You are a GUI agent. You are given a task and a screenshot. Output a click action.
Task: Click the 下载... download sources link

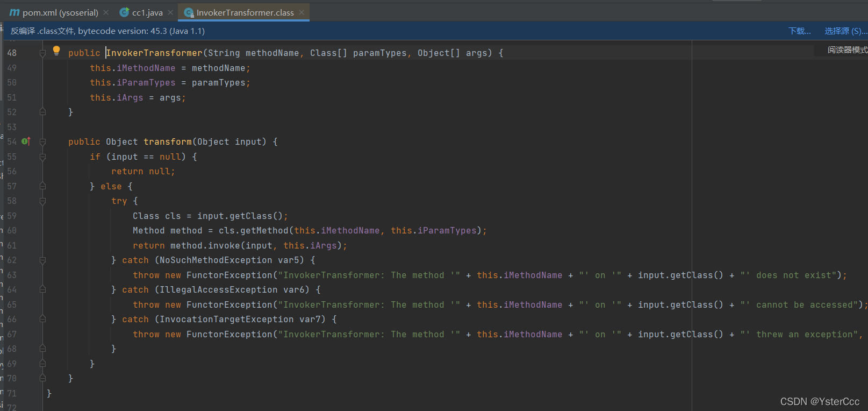coord(800,31)
